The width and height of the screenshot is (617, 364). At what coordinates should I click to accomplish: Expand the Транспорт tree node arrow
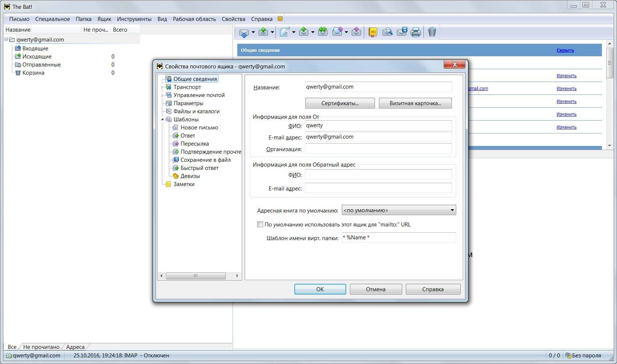tap(162, 87)
